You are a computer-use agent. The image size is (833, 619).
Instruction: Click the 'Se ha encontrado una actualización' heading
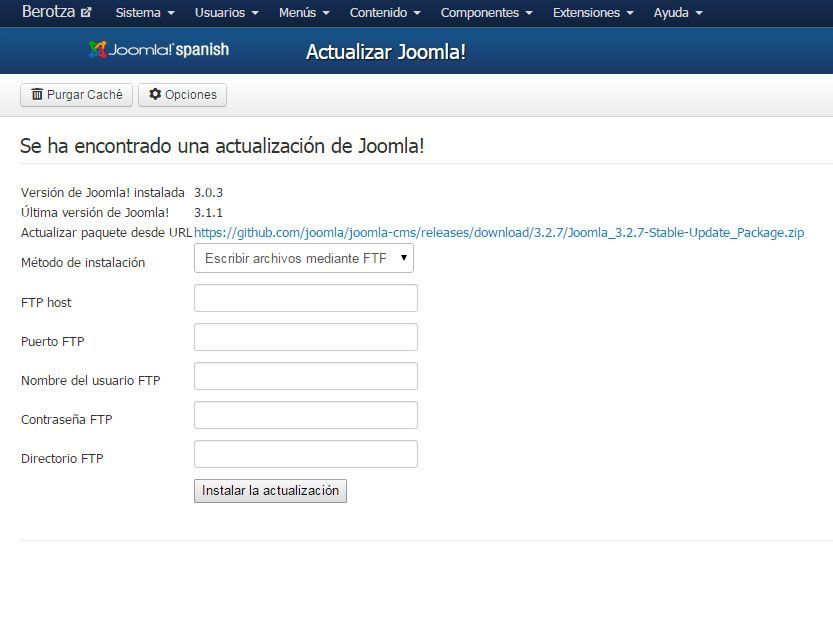point(222,146)
